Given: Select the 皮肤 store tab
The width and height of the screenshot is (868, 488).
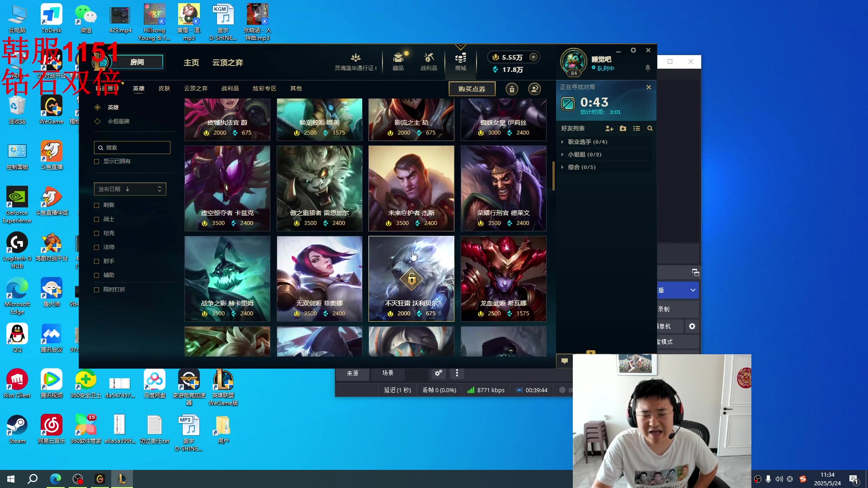Looking at the screenshot, I should pos(164,89).
